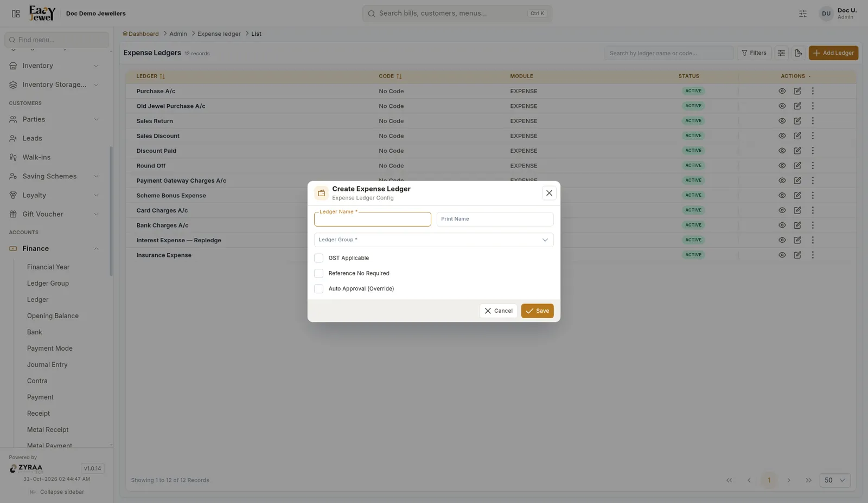
Task: Expand the Parties menu
Action: tap(54, 119)
